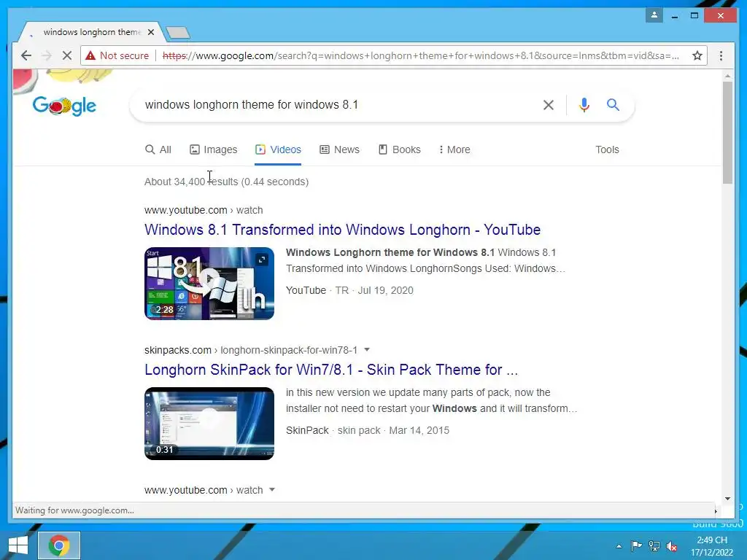This screenshot has width=747, height=560.
Task: Click the 'SkinPack · skin pack · Mar 14, 2015' text
Action: [x=368, y=430]
